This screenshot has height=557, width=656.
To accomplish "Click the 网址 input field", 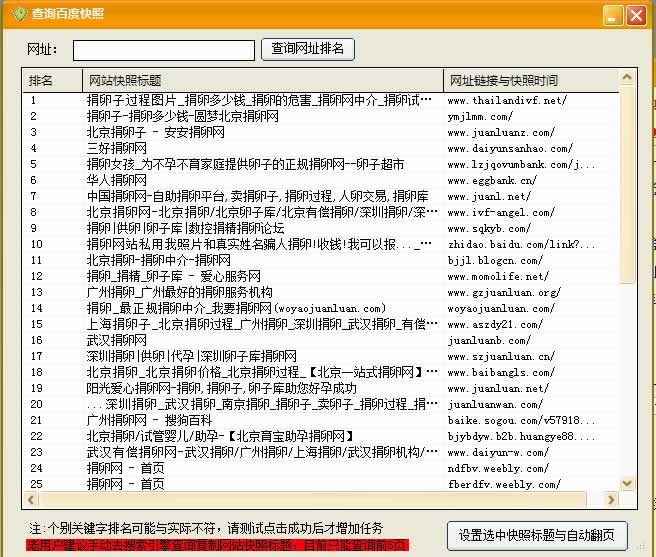I will click(x=164, y=50).
